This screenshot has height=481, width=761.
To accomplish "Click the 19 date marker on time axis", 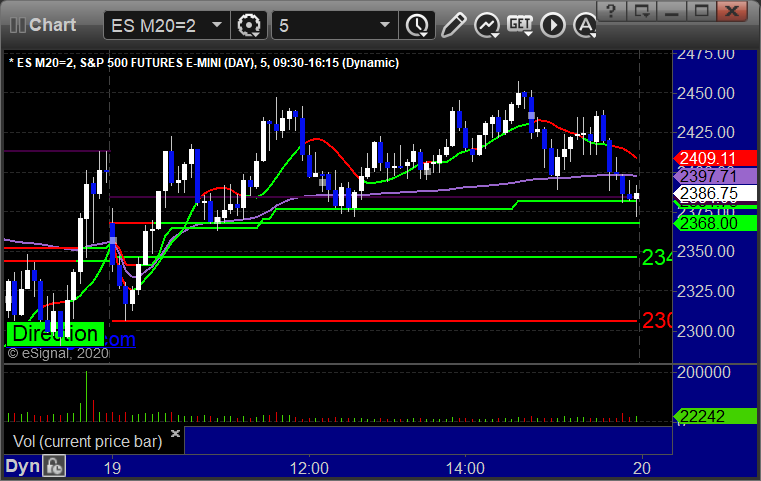I will (x=113, y=468).
